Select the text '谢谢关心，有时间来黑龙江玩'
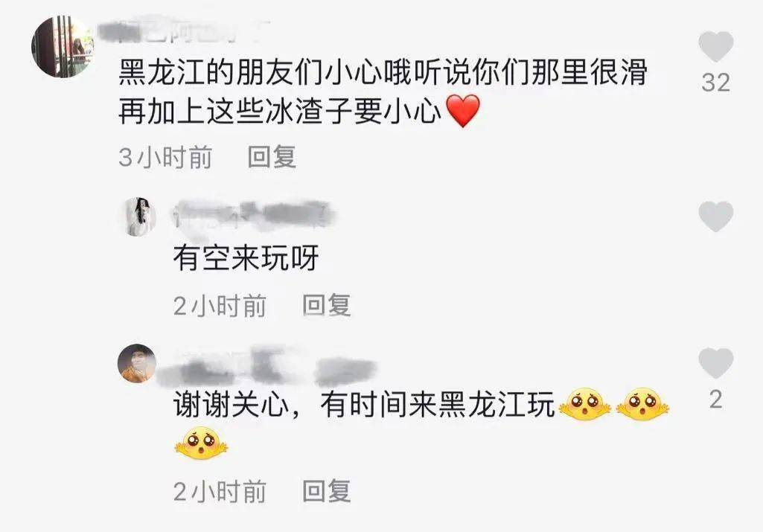 click(x=364, y=404)
